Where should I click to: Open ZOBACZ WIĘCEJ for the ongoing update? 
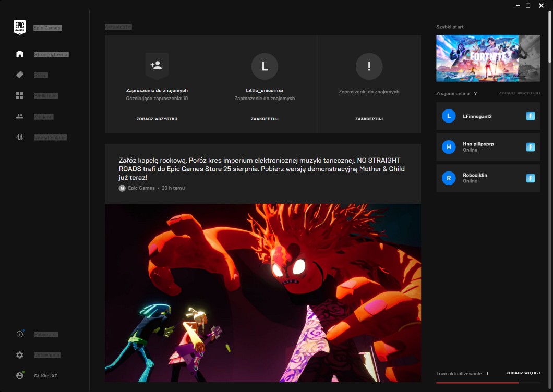pyautogui.click(x=523, y=373)
